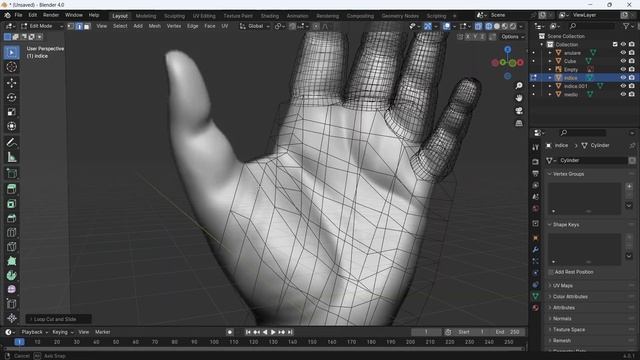Expand the Attributes panel

point(591,308)
